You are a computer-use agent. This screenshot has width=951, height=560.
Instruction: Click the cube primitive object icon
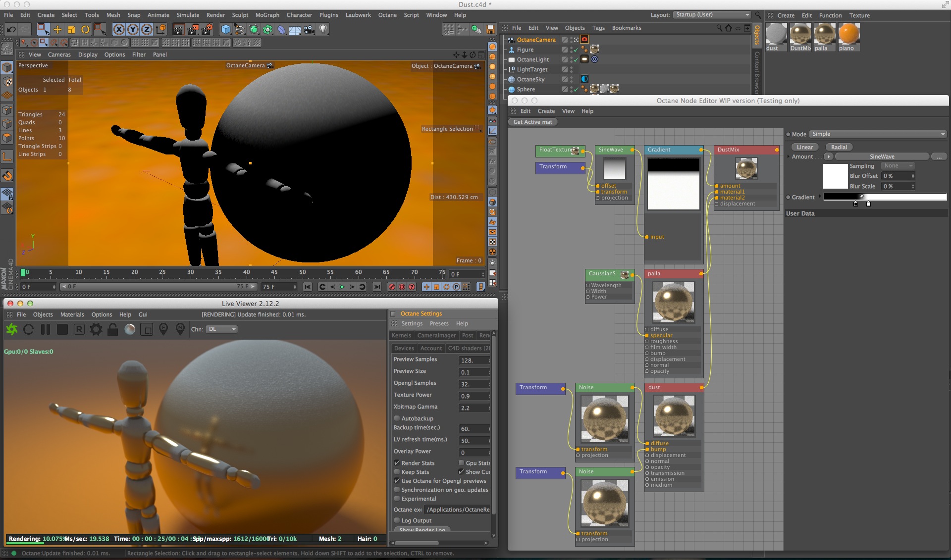[225, 29]
